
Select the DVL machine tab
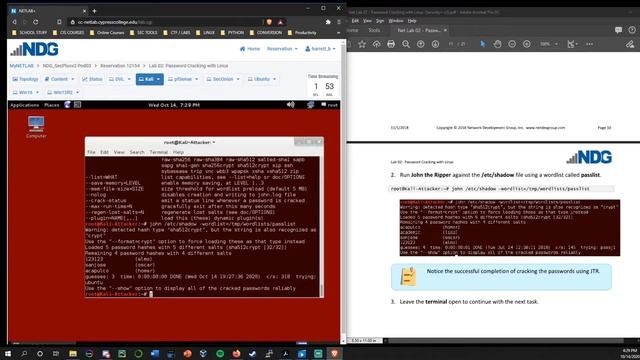[x=120, y=79]
